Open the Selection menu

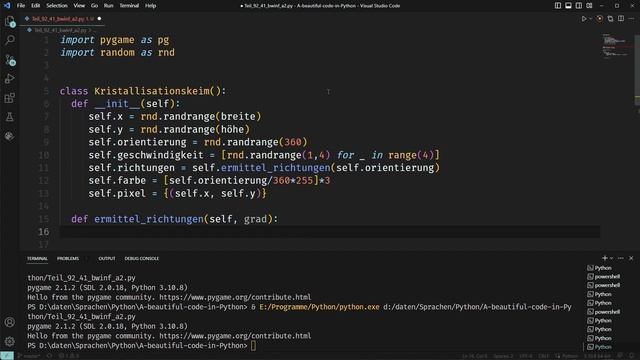point(57,6)
